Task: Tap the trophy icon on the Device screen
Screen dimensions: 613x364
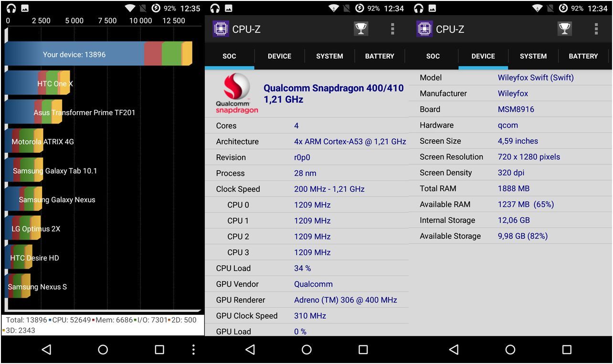Action: [565, 29]
